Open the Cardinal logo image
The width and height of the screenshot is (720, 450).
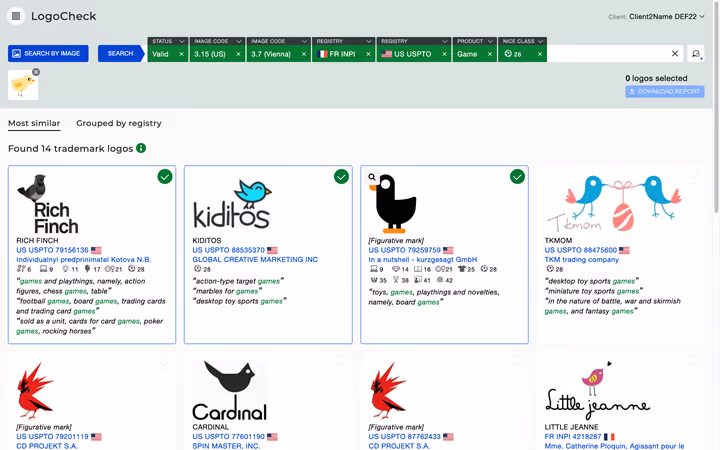pyautogui.click(x=230, y=391)
